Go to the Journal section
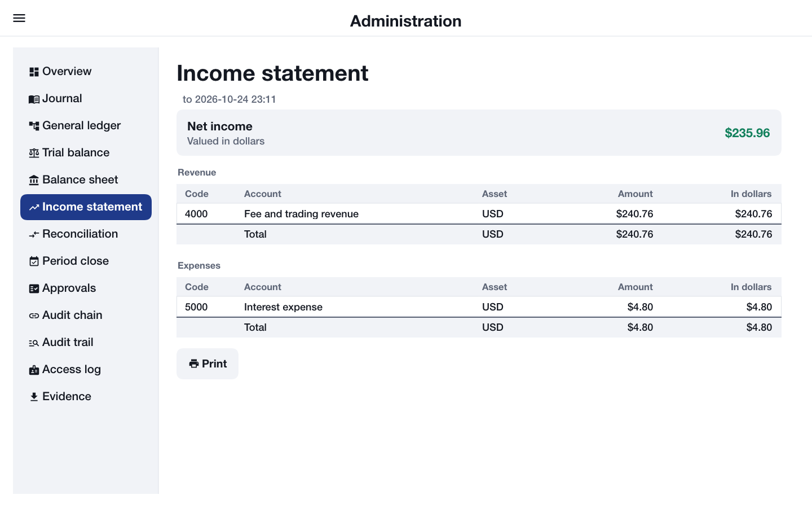Viewport: 812px width, 508px height. pos(86,99)
